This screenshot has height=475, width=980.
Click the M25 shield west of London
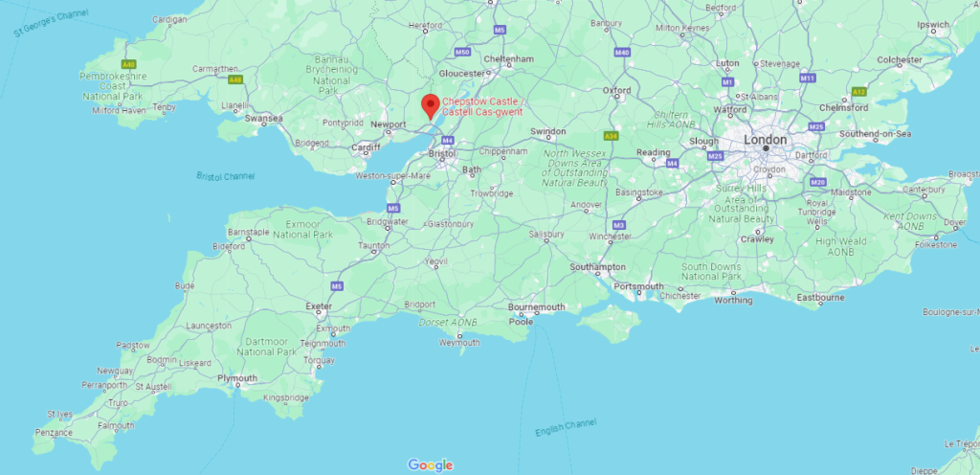click(x=716, y=156)
